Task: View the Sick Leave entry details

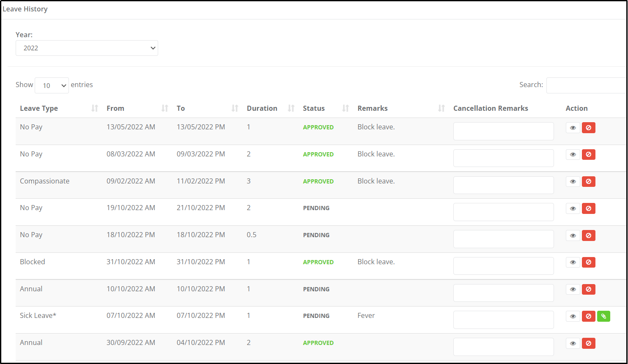Action: tap(573, 316)
